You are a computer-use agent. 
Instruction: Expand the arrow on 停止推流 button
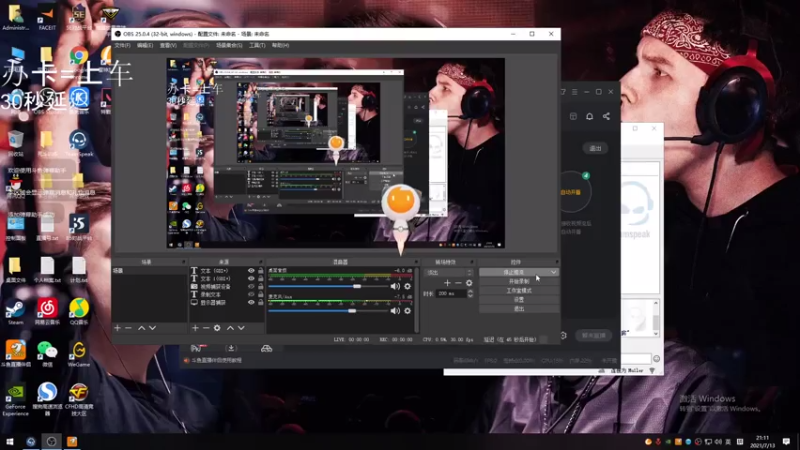(x=554, y=272)
